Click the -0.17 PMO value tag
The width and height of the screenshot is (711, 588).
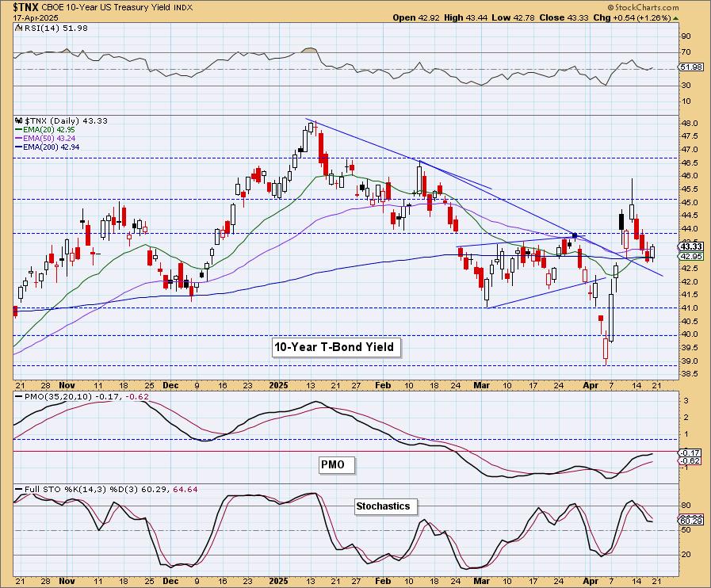click(691, 452)
